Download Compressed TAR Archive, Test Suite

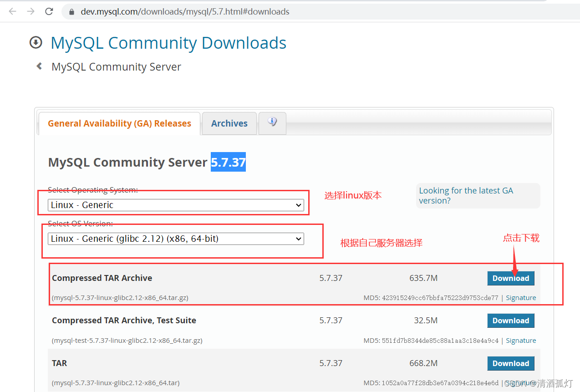(511, 321)
